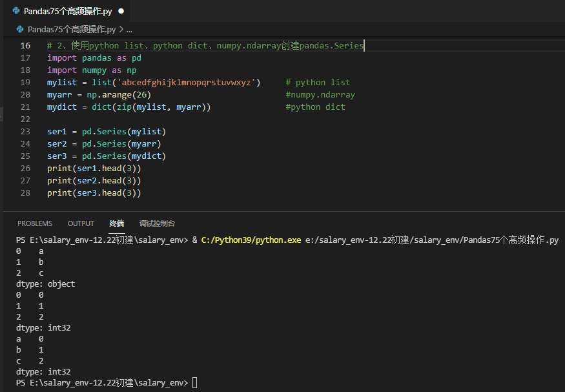The image size is (565, 392).
Task: Click the comment text on line 16
Action: pos(205,45)
